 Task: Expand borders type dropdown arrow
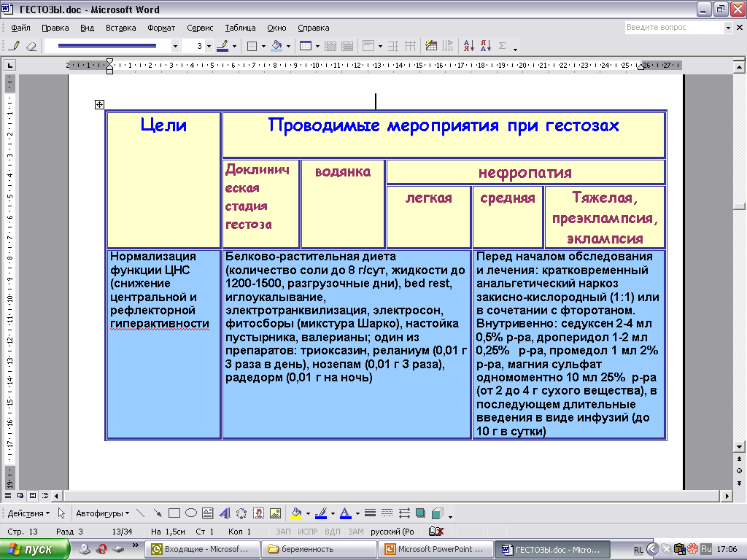(263, 46)
